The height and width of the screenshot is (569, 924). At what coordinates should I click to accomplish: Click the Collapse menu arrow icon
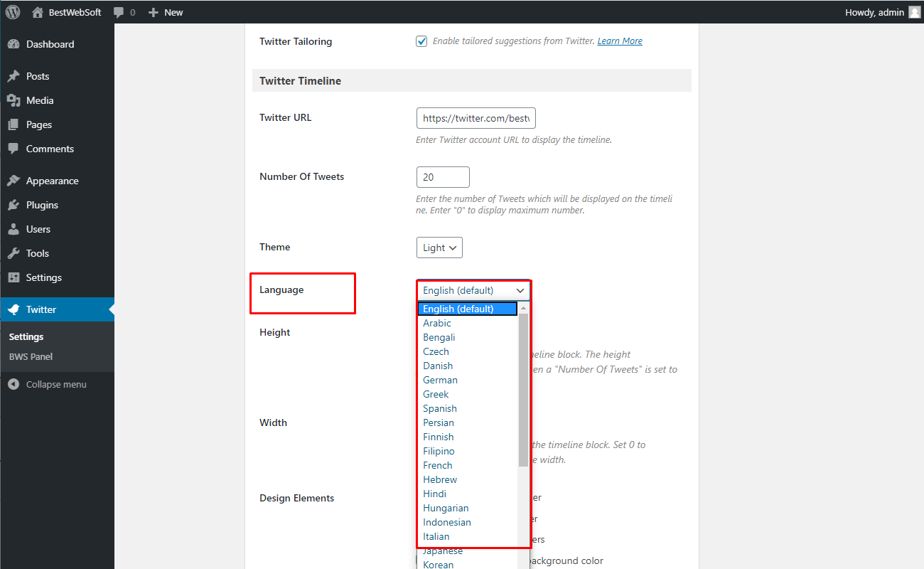[x=14, y=384]
